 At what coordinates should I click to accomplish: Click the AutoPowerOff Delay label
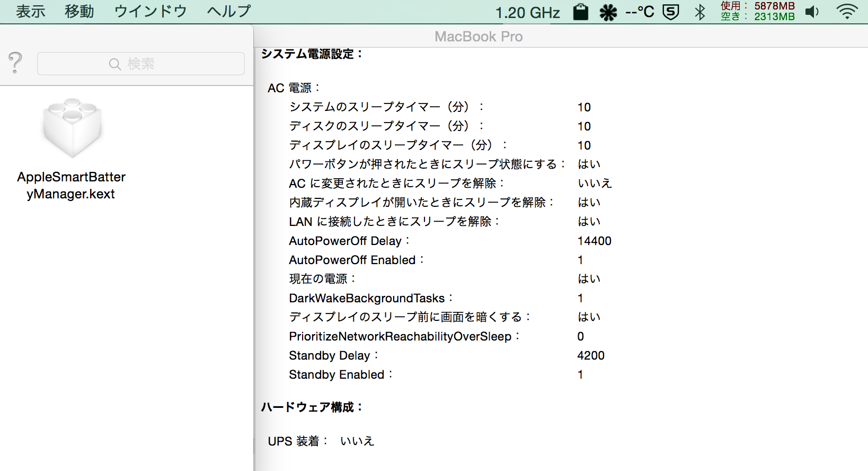pyautogui.click(x=349, y=241)
